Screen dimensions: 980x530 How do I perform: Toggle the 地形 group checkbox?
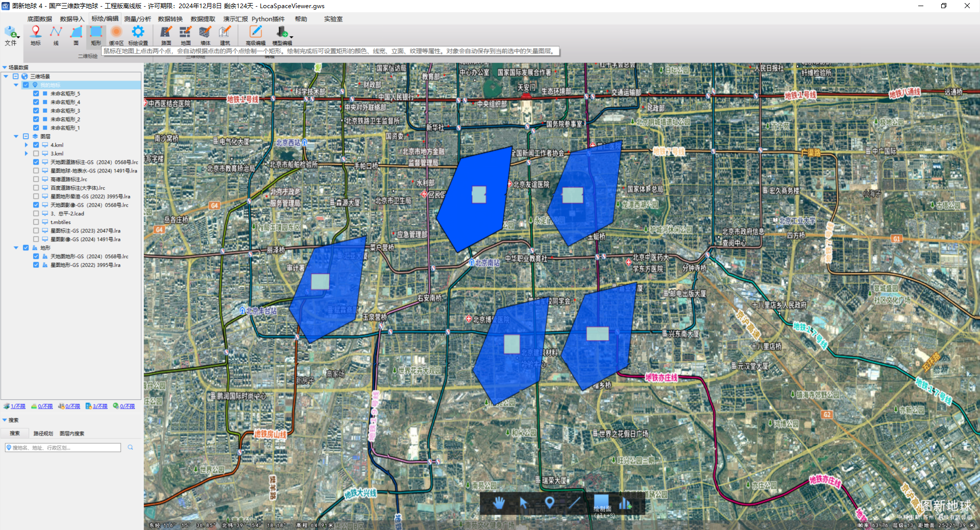tap(26, 248)
